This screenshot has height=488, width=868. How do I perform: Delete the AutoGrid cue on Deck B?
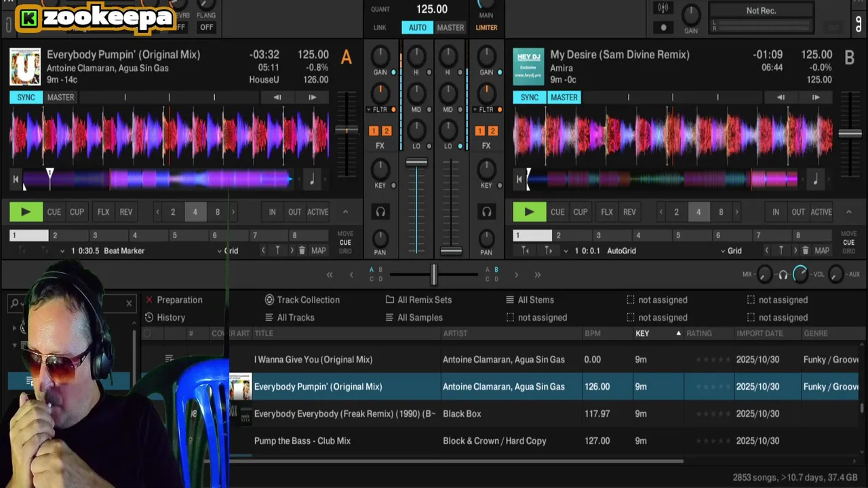coord(805,251)
